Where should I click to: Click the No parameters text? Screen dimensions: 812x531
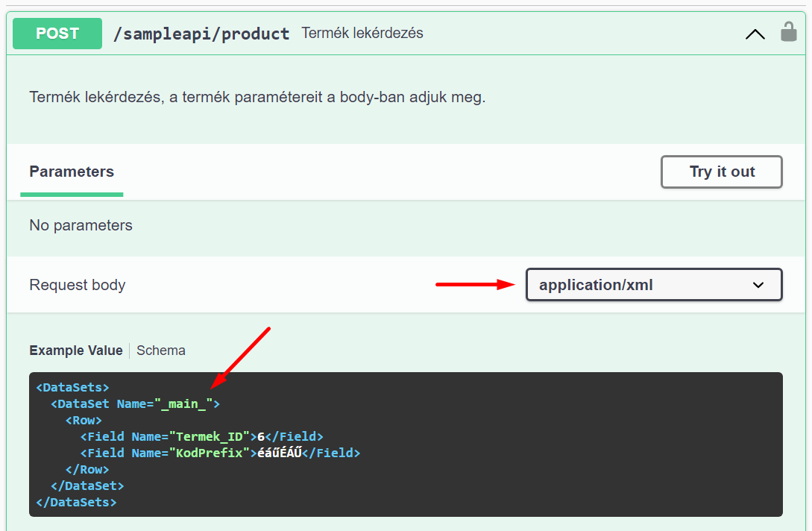[x=81, y=225]
